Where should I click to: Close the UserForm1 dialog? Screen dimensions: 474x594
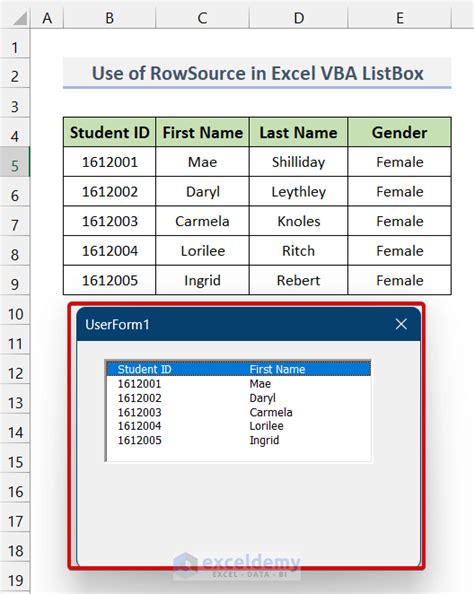(401, 324)
